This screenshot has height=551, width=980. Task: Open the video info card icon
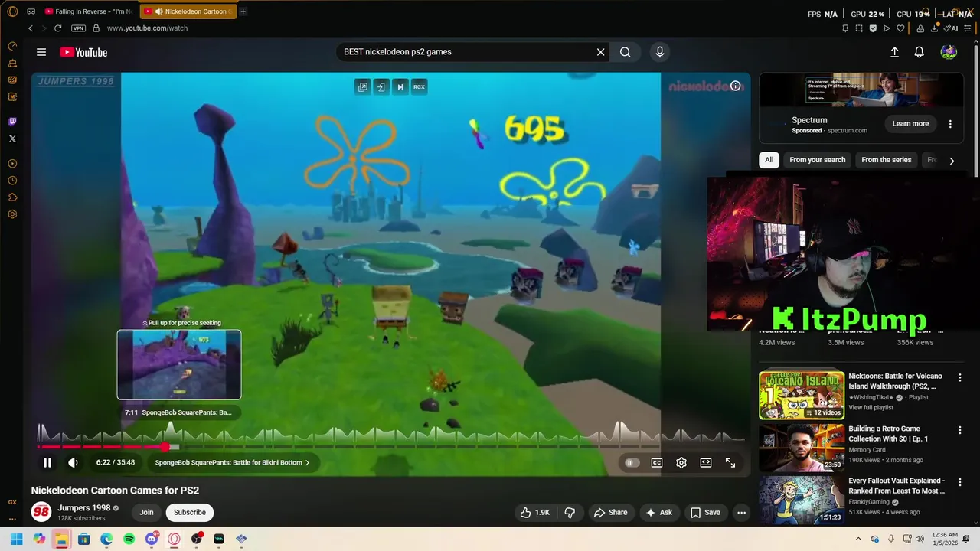click(736, 86)
